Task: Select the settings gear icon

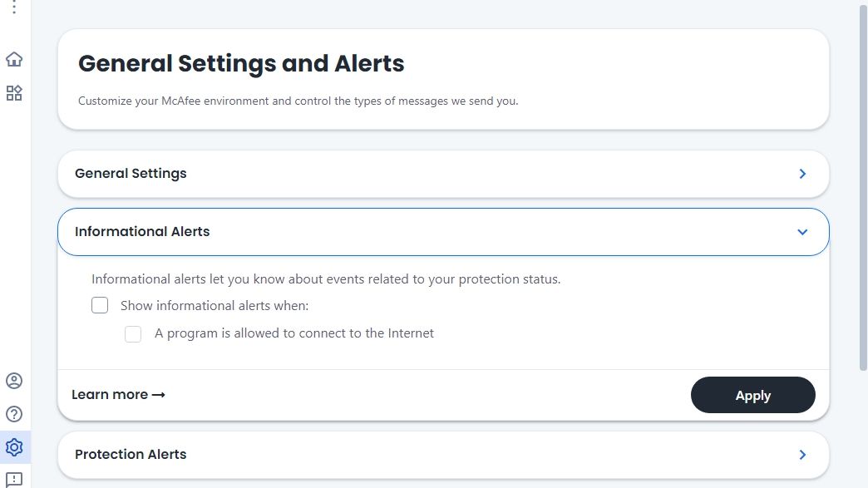Action: click(x=14, y=447)
